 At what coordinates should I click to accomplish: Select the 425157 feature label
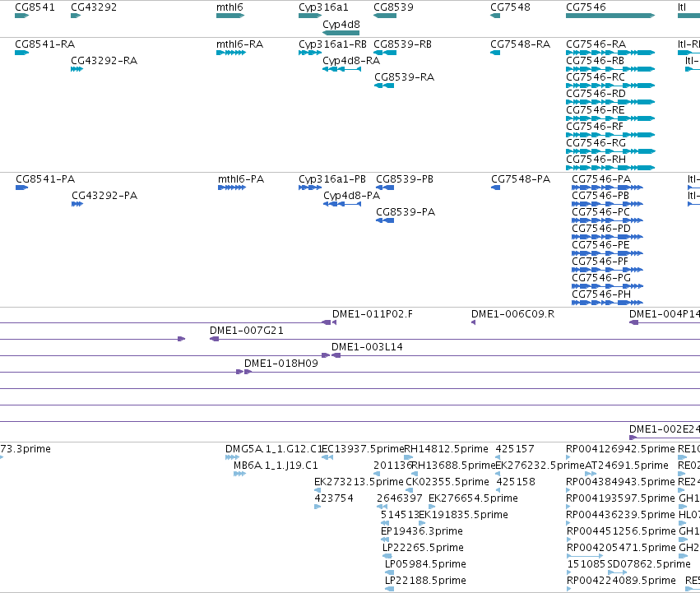515,449
